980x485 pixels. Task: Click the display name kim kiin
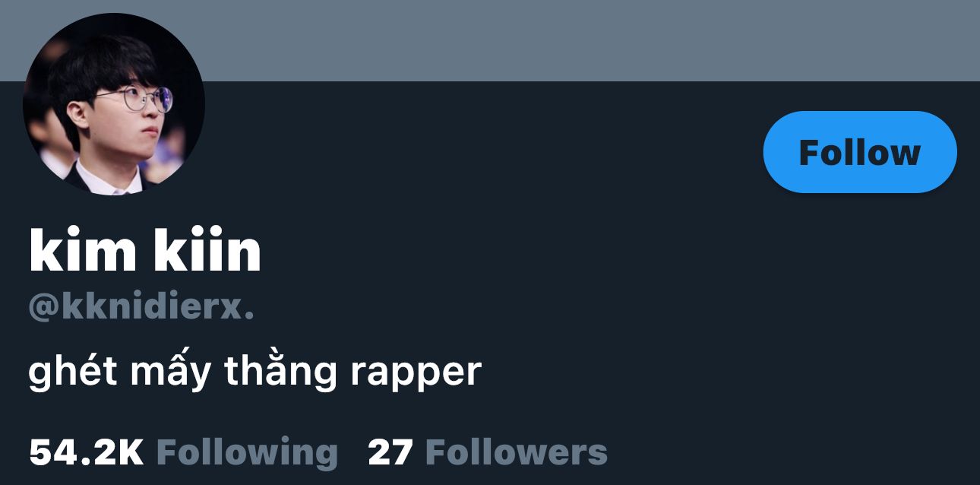pyautogui.click(x=145, y=251)
